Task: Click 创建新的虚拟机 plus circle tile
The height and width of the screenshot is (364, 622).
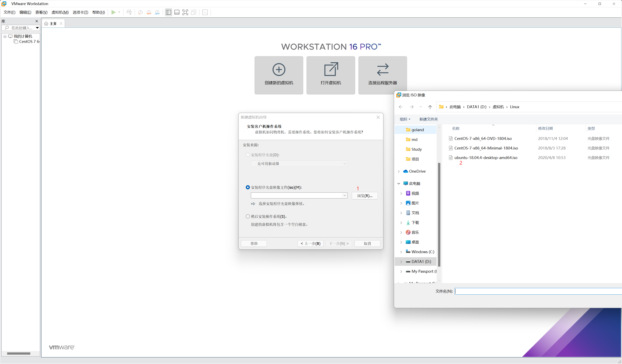Action: [x=279, y=75]
